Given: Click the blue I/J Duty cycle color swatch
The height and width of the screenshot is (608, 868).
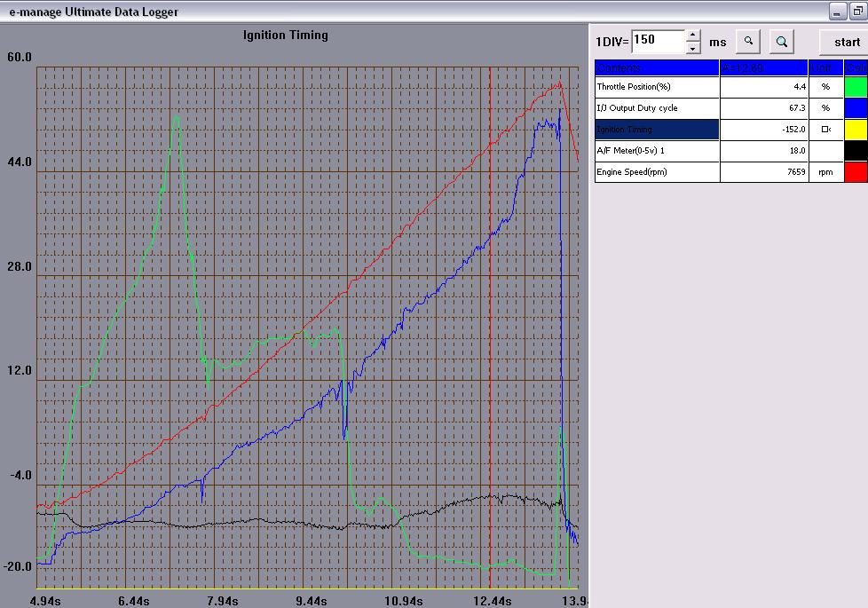Looking at the screenshot, I should point(856,108).
